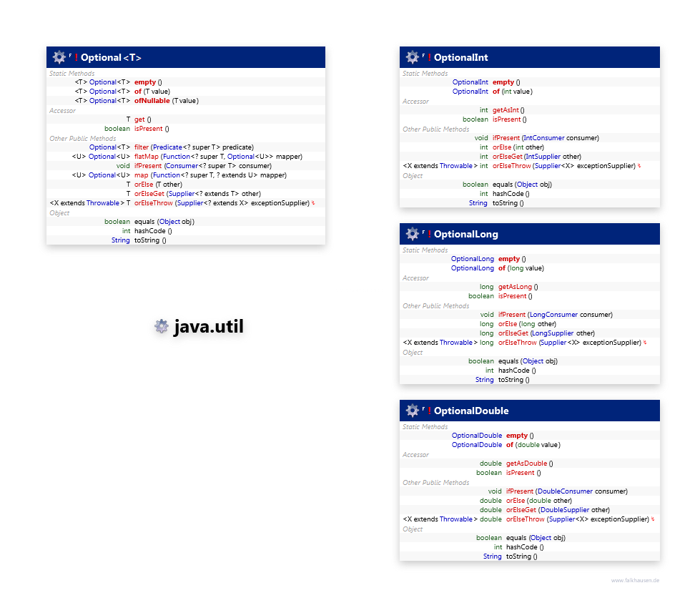
Task: Click Throwable in the OptionalInt orElseThrow row
Action: coord(455,166)
